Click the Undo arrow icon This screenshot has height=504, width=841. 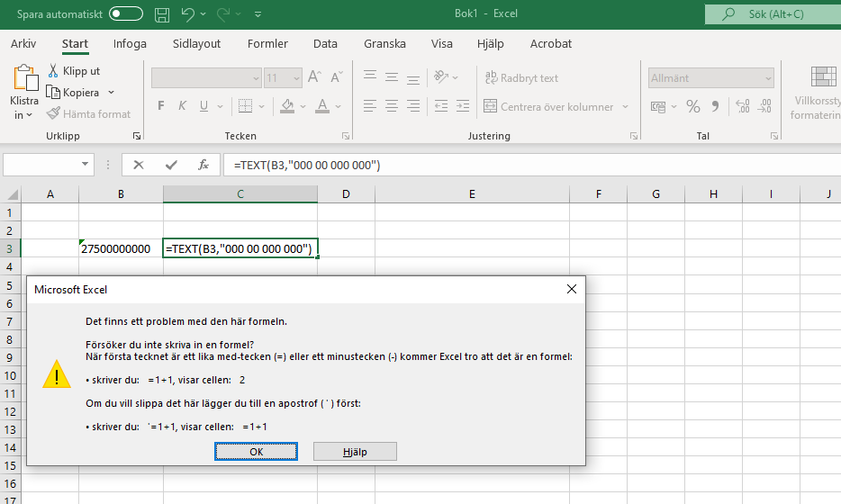187,13
